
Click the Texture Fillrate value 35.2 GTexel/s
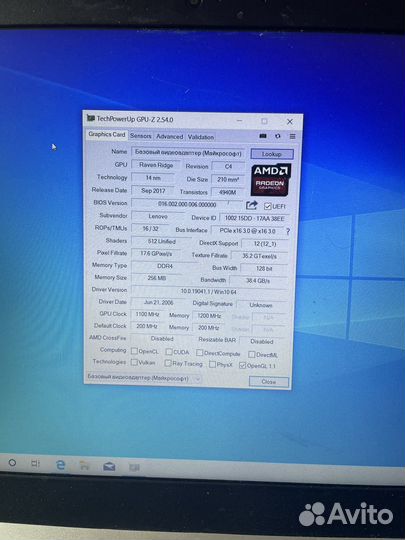pyautogui.click(x=259, y=256)
